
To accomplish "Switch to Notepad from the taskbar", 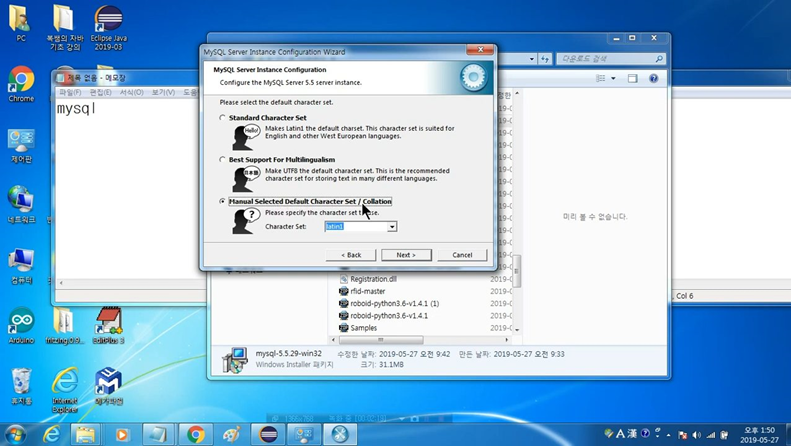I will tap(158, 434).
